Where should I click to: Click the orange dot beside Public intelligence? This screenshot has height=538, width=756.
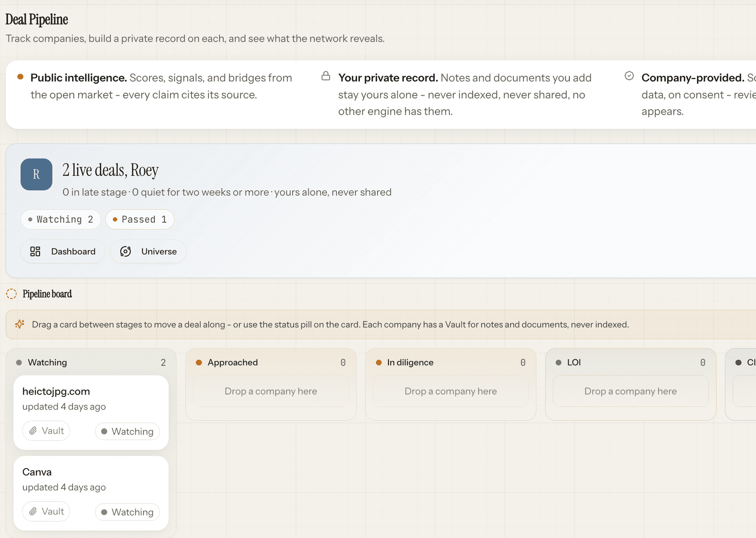pos(20,76)
